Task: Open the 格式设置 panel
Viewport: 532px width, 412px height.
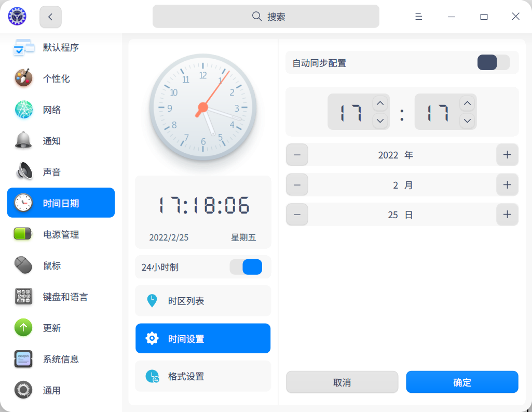Action: pos(202,376)
